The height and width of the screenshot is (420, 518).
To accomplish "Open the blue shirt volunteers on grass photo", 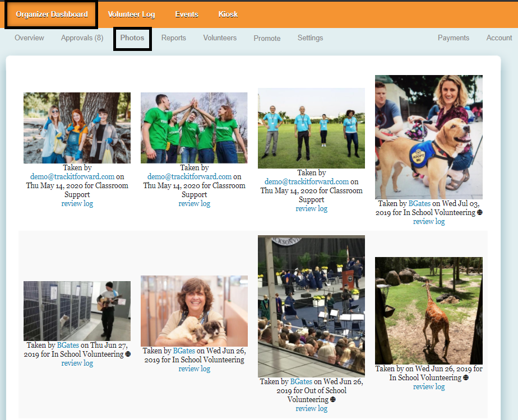I will (x=311, y=128).
